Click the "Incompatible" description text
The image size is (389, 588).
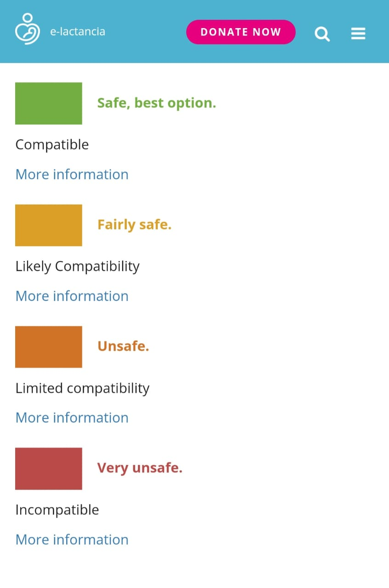57,510
